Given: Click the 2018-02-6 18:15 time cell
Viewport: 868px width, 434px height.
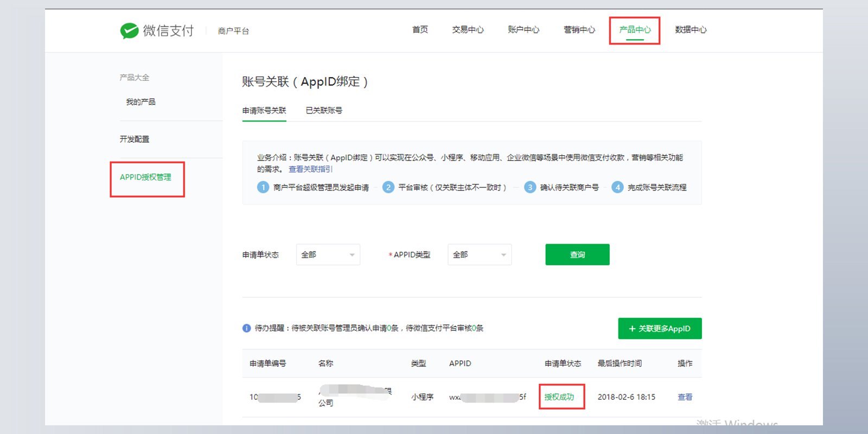Looking at the screenshot, I should click(627, 397).
